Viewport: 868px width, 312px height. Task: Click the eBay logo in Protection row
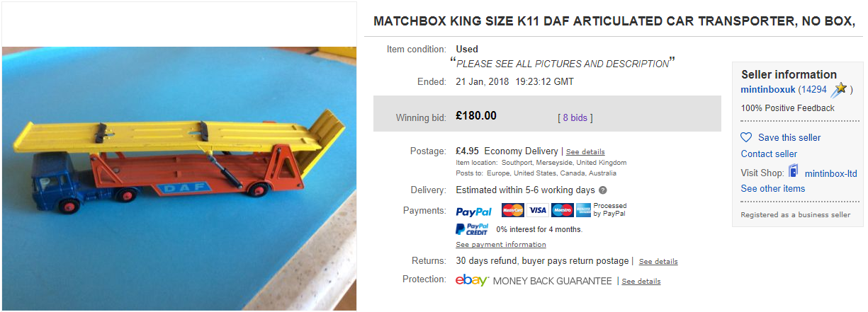coord(472,281)
